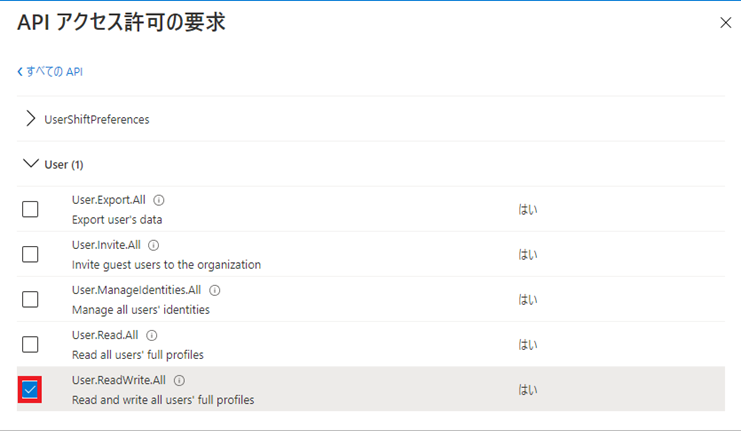View info icon for User.ReadWrite.All
This screenshot has height=431, width=741.
pos(179,380)
